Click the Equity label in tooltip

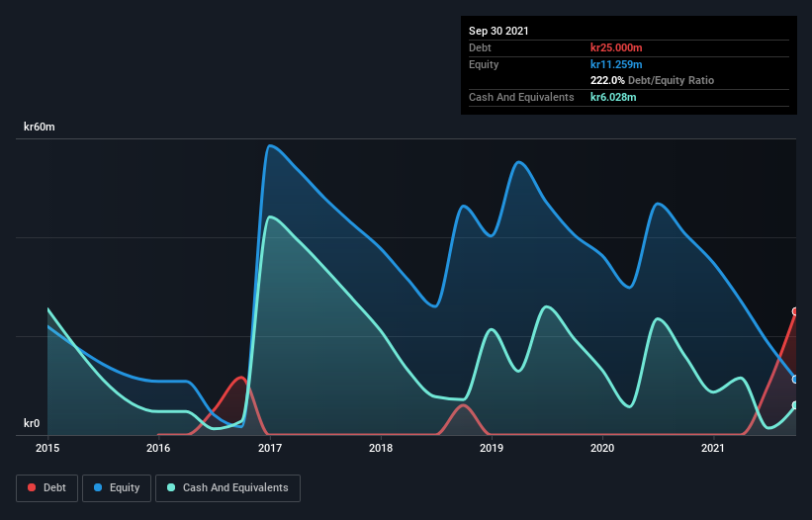pyautogui.click(x=484, y=64)
